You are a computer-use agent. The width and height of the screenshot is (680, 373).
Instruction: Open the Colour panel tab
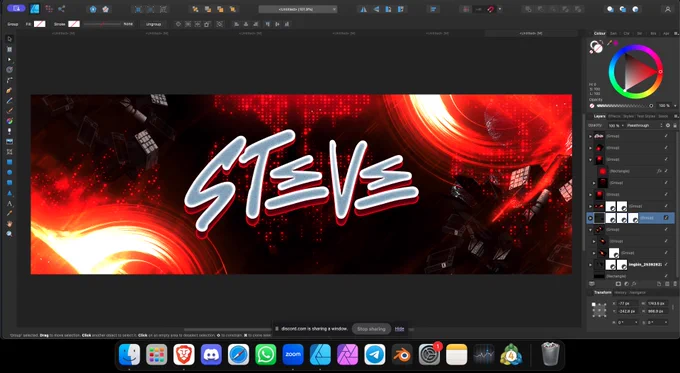[x=600, y=33]
